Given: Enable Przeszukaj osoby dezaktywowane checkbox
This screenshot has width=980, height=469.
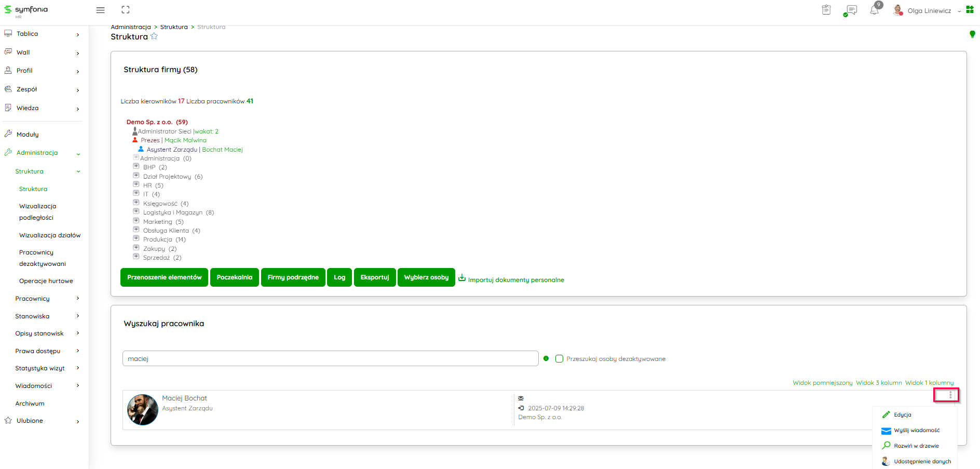Looking at the screenshot, I should coord(559,359).
